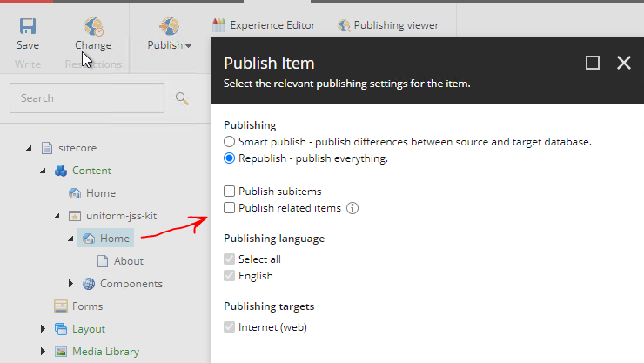
Task: Focus the content tree Search field
Action: click(87, 98)
